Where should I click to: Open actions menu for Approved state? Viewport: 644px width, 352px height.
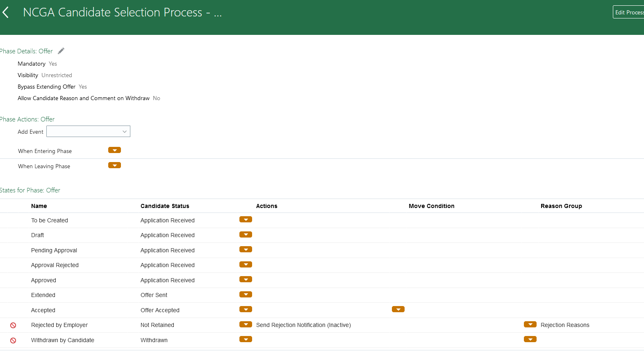coord(246,279)
